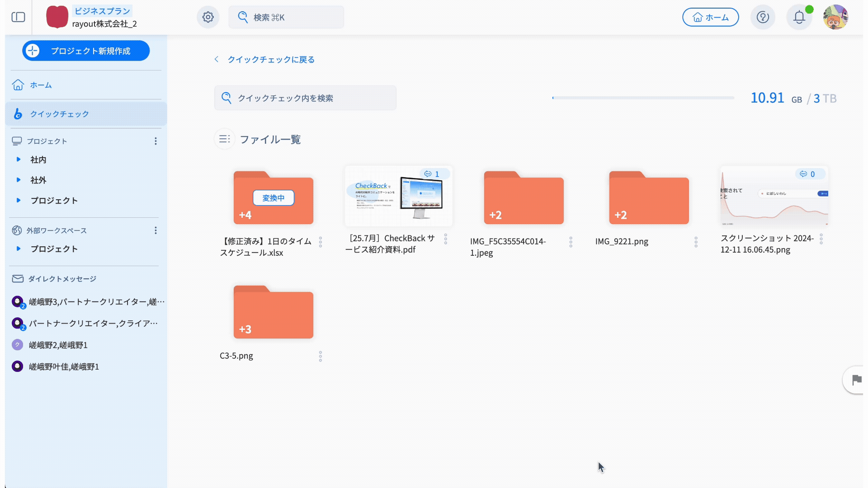This screenshot has width=868, height=488.
Task: Select クイックチェック in sidebar
Action: pyautogui.click(x=59, y=114)
